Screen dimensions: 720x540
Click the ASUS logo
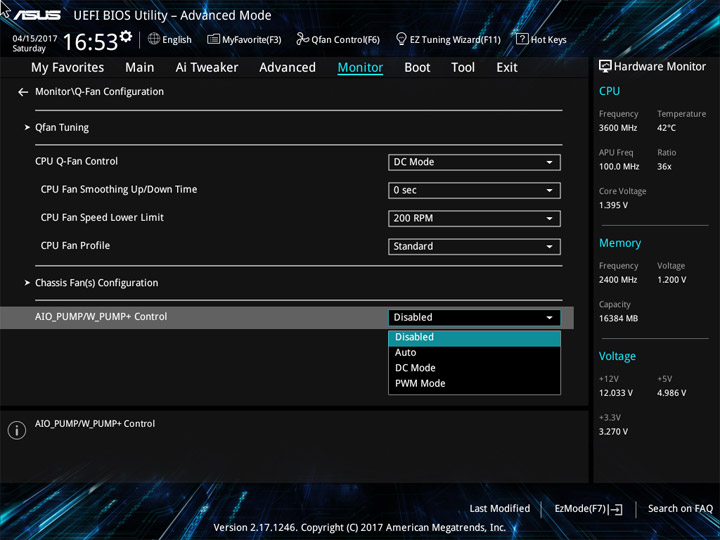37,15
